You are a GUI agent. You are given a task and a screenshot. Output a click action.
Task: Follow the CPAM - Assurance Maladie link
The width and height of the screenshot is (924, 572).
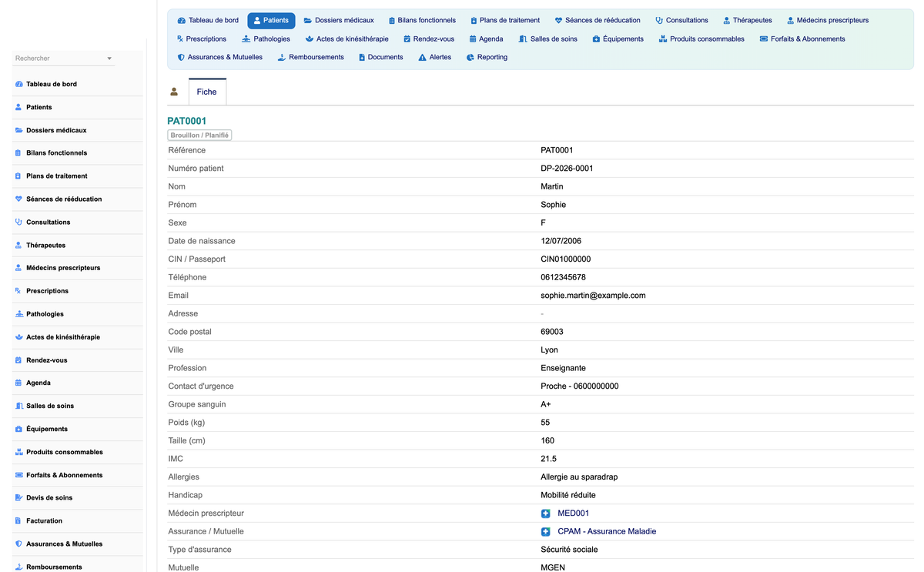coord(607,532)
